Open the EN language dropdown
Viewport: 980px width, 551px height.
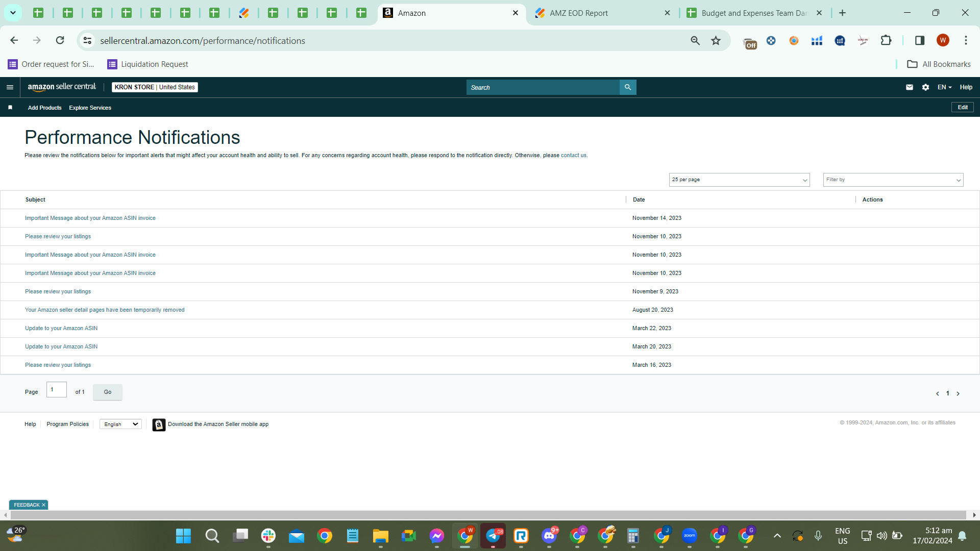(x=944, y=87)
